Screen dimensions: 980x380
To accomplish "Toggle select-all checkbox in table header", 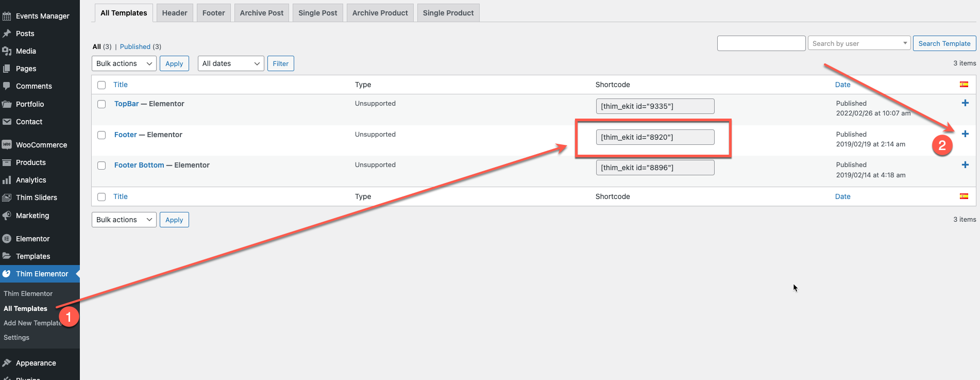I will [x=102, y=85].
